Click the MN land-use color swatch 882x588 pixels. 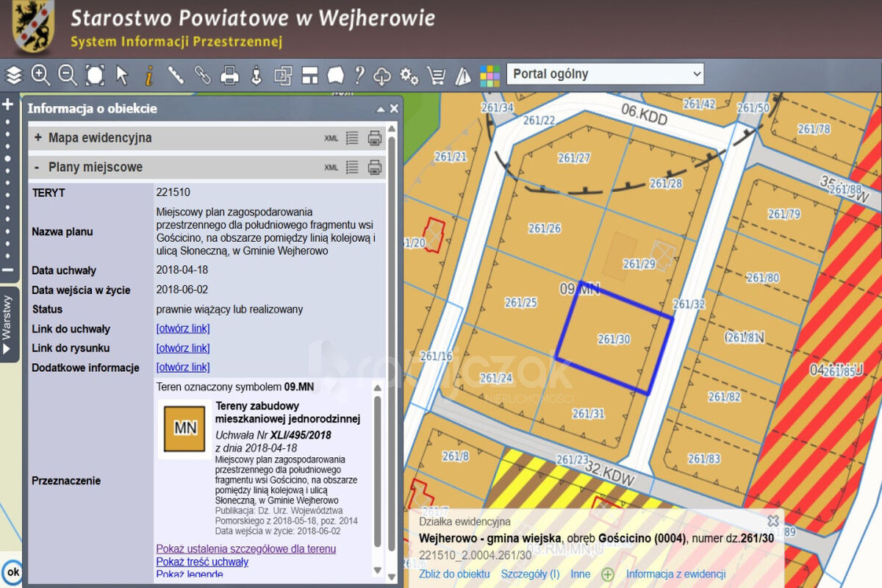pos(184,427)
